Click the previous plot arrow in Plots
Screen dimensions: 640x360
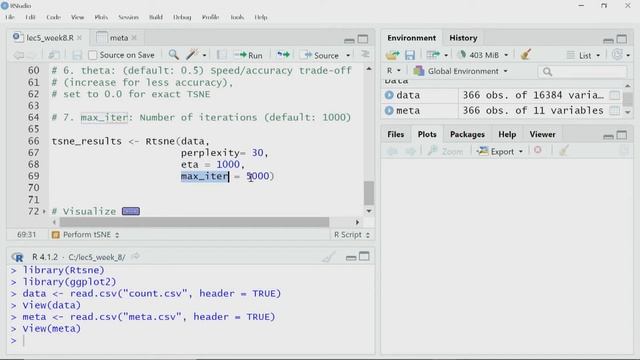coord(392,151)
